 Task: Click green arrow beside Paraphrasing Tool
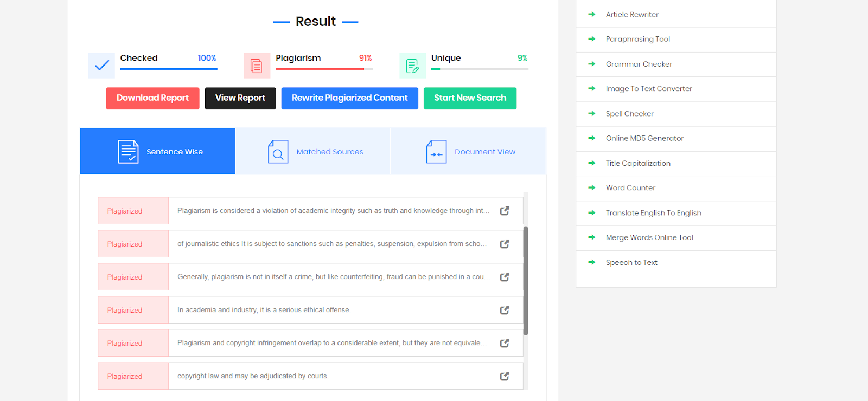(x=592, y=39)
